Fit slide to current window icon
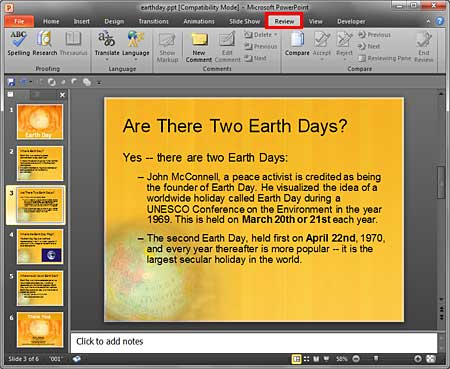 coord(431,359)
